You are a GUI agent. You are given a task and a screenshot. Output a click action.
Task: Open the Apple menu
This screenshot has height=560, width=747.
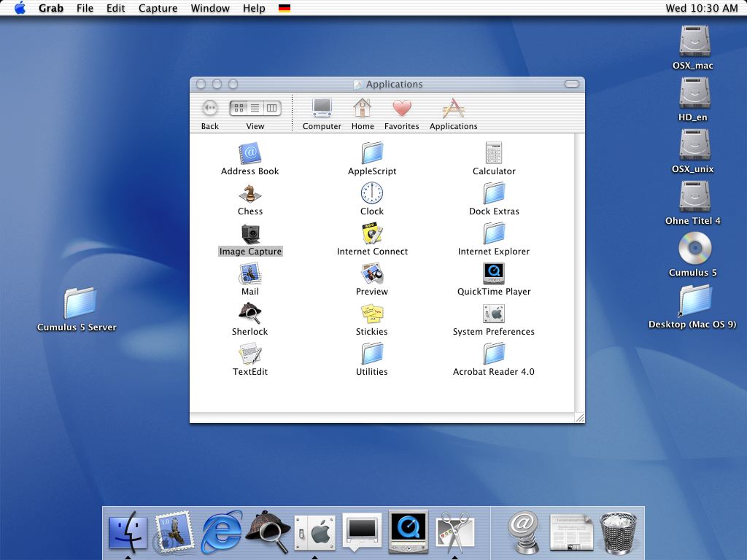(x=20, y=8)
